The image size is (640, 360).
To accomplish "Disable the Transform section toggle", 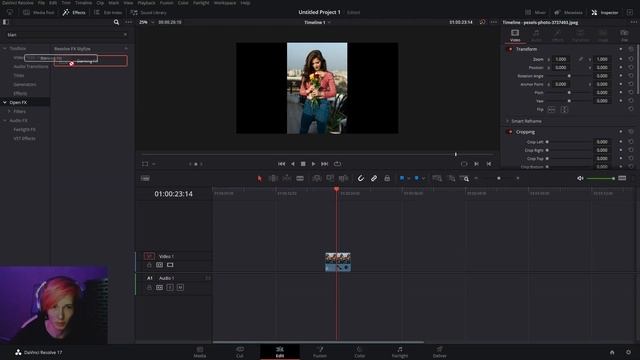I will [x=509, y=49].
